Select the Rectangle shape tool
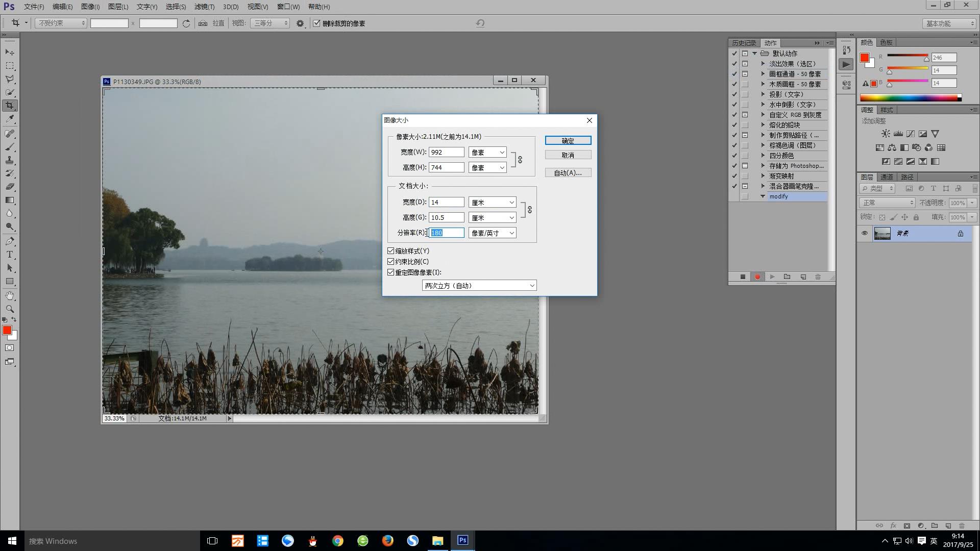The width and height of the screenshot is (980, 551). point(10,281)
